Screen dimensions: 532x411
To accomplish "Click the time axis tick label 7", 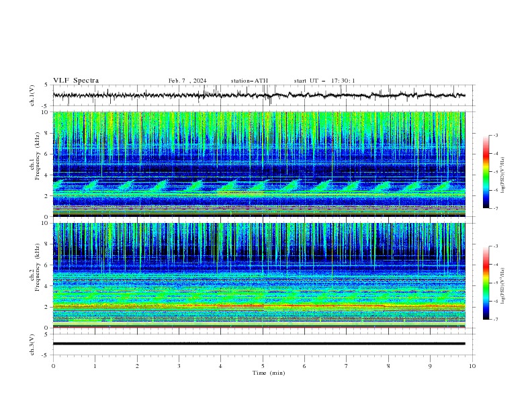I will pos(347,366).
